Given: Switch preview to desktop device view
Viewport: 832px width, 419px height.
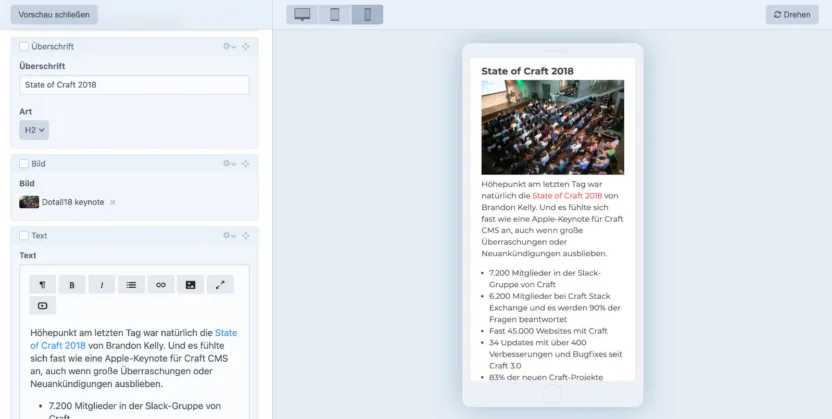Looking at the screenshot, I should pyautogui.click(x=302, y=14).
